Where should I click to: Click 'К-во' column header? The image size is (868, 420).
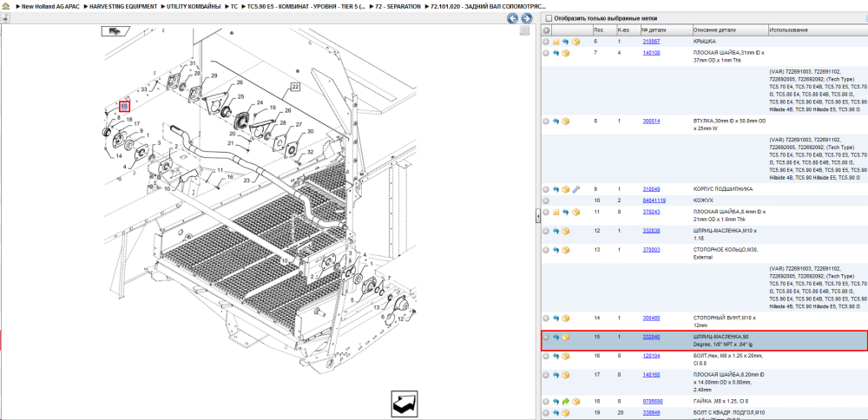tap(628, 30)
